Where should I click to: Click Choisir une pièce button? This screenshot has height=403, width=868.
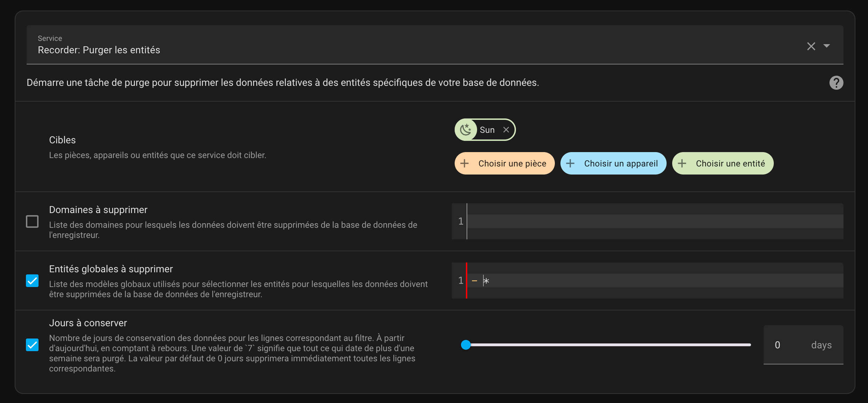point(504,163)
